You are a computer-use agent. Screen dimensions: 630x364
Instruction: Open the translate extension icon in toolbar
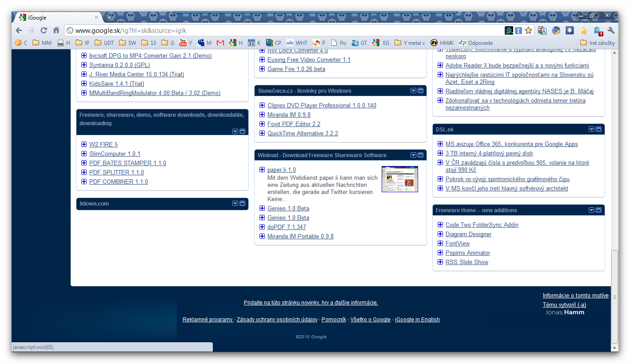[542, 31]
